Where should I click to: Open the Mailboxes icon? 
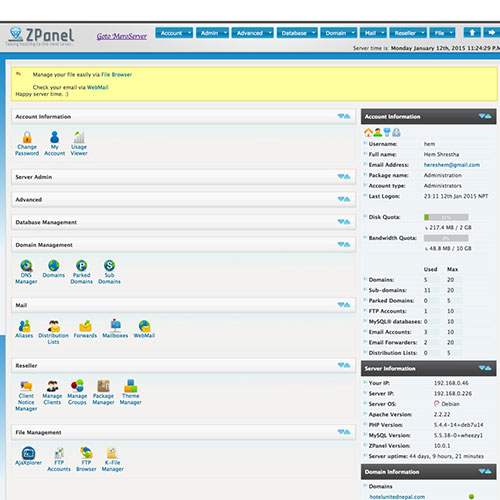[x=115, y=329]
